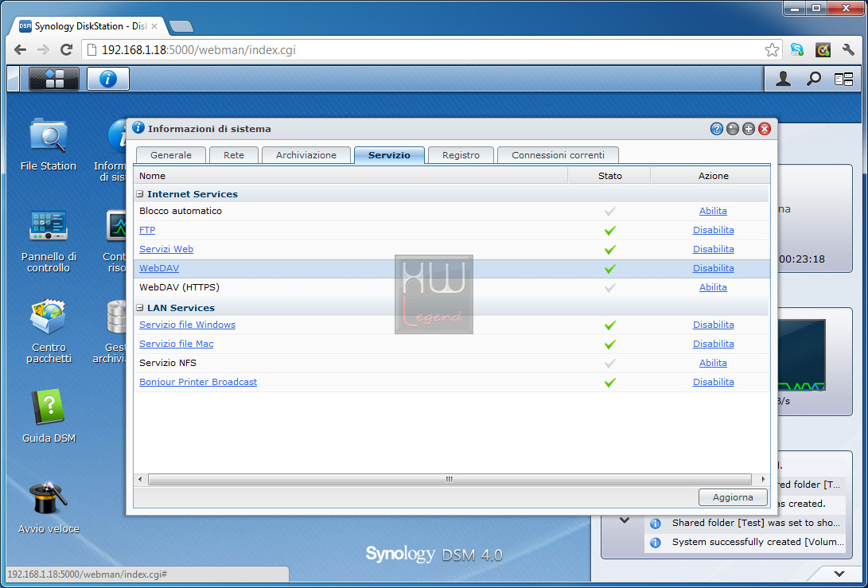Enable Blocco automatico via Abilita link
This screenshot has height=588, width=868.
click(713, 211)
